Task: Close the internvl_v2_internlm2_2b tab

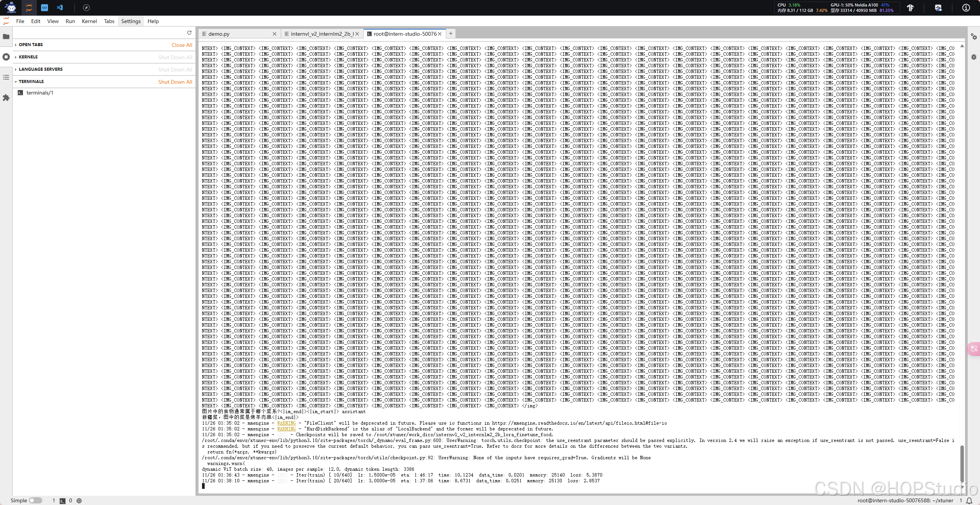Action: click(x=357, y=34)
